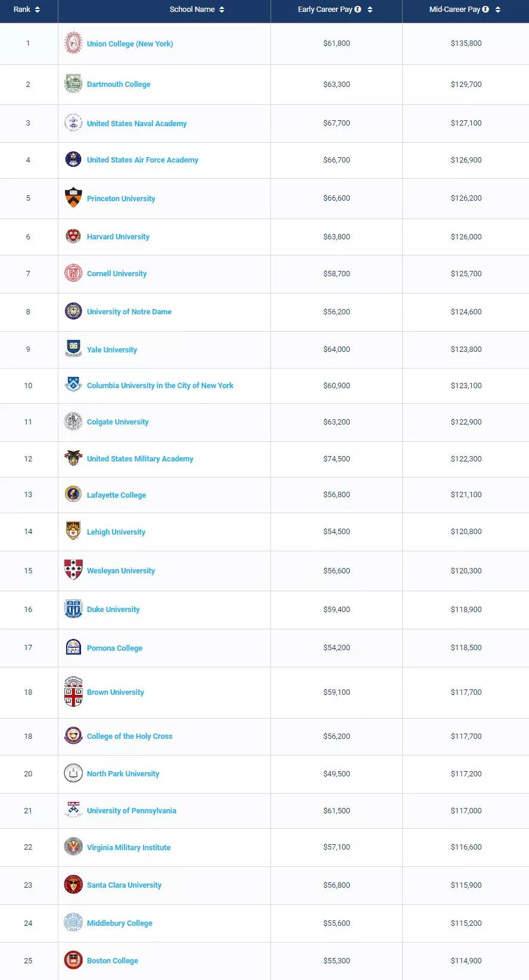
Task: Sort by Mid-Career Pay arrows
Action: 498,10
